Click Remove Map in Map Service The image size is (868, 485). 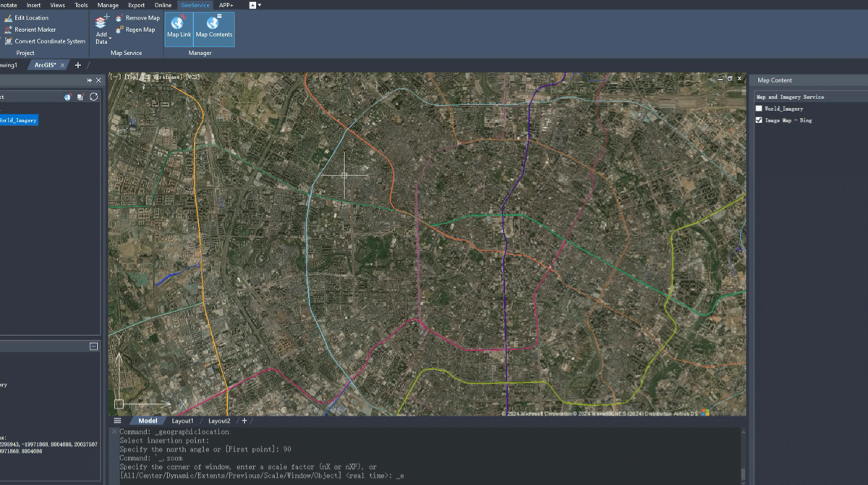click(137, 17)
